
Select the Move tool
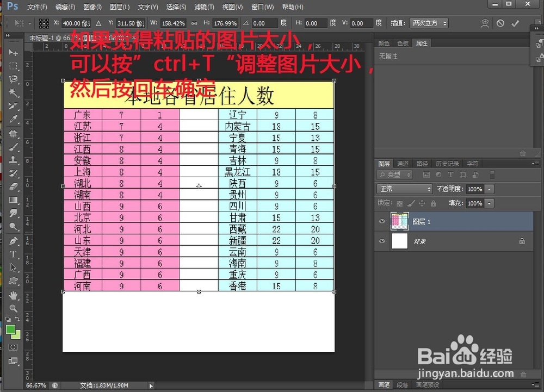[x=13, y=52]
